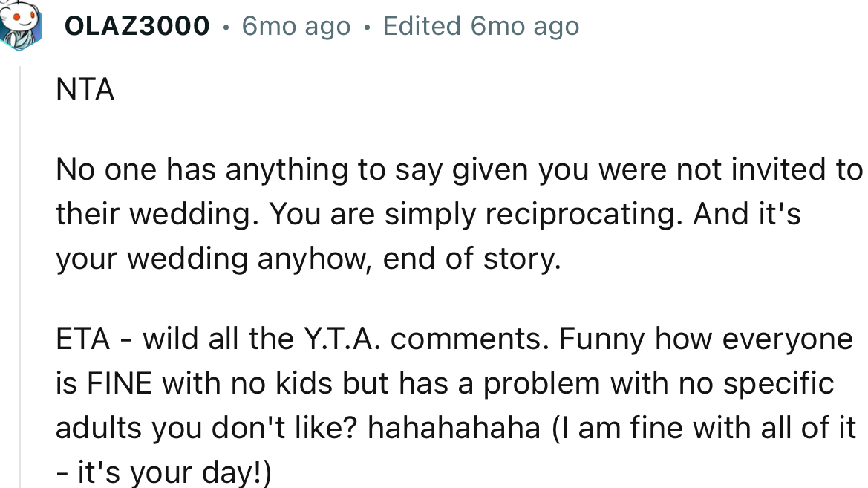Screen dimensions: 868x488
Task: Click the "hahahahaha" text
Action: click(x=454, y=429)
